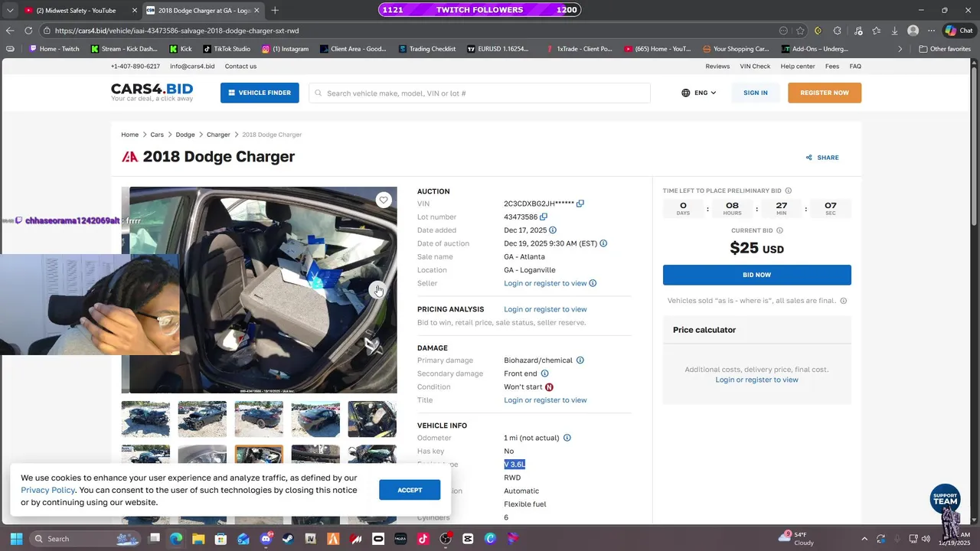Click the browser address bar URL
980x551 pixels.
coord(177,31)
